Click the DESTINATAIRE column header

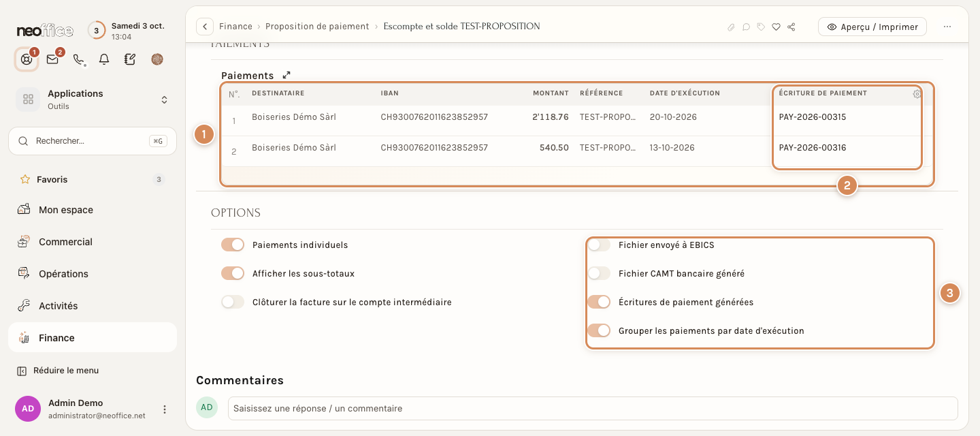278,93
